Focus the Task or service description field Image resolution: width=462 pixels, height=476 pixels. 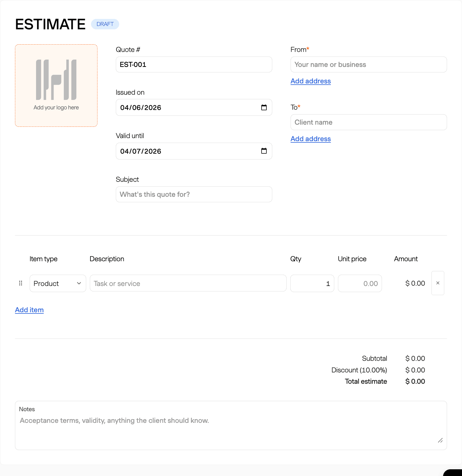click(x=188, y=283)
